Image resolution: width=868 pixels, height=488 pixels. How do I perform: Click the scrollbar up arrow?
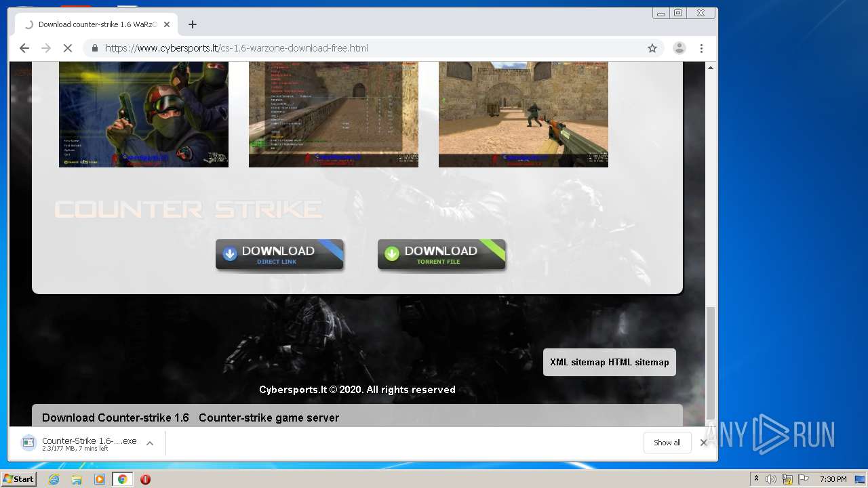[711, 67]
